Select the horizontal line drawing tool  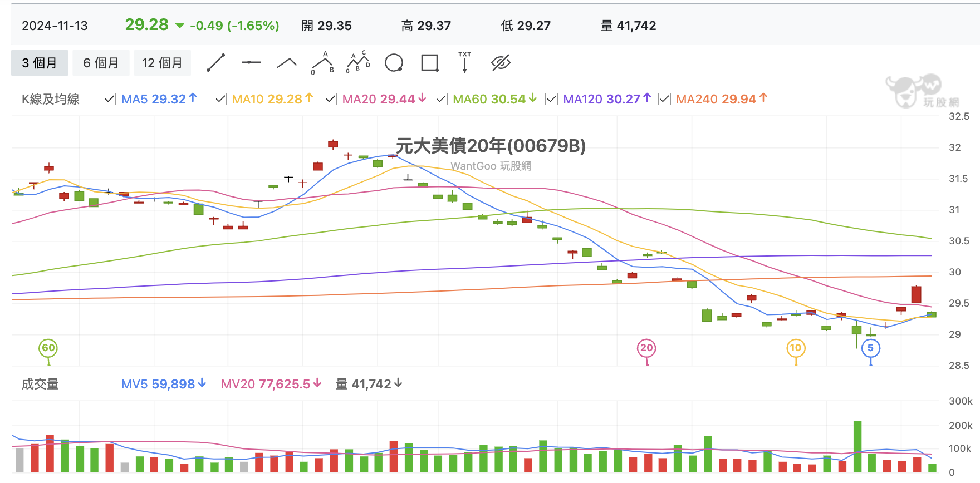click(251, 62)
